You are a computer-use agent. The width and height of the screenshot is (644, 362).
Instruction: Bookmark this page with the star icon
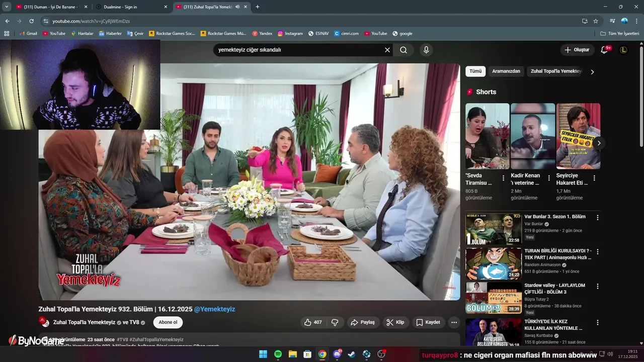[x=596, y=21]
